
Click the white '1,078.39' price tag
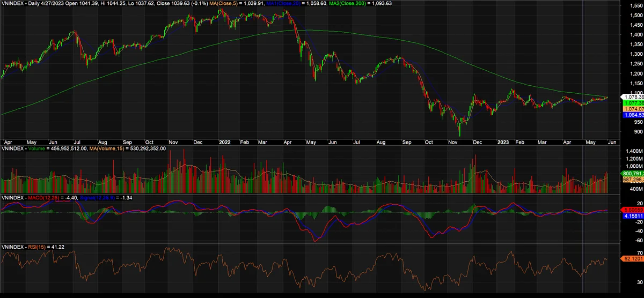pos(632,96)
